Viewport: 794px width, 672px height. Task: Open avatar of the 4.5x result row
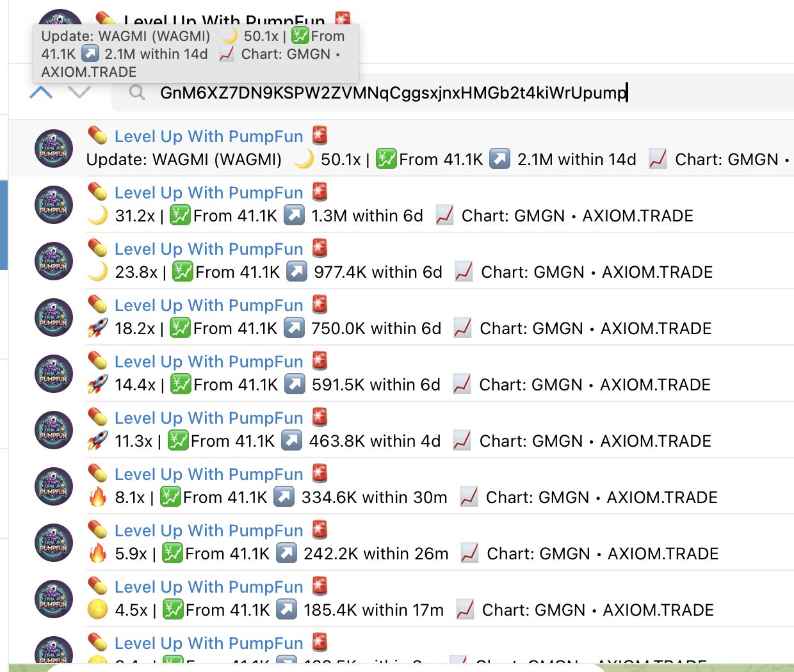(54, 599)
